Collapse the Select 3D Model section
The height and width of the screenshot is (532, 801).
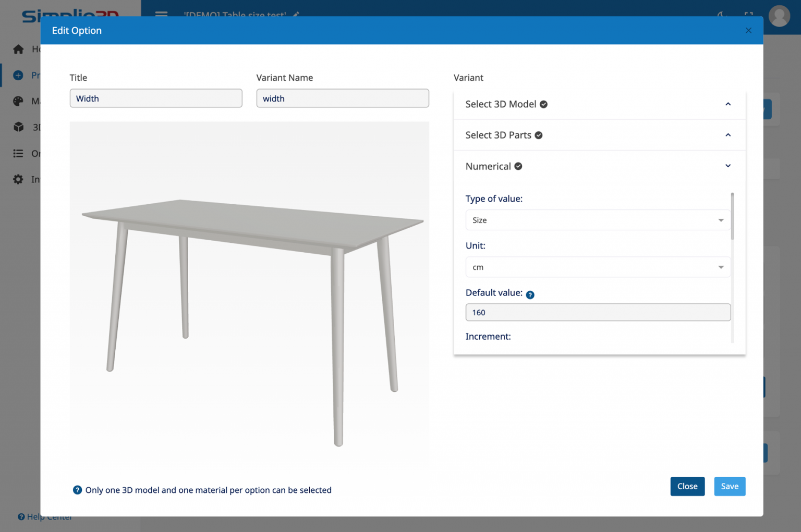coord(728,104)
